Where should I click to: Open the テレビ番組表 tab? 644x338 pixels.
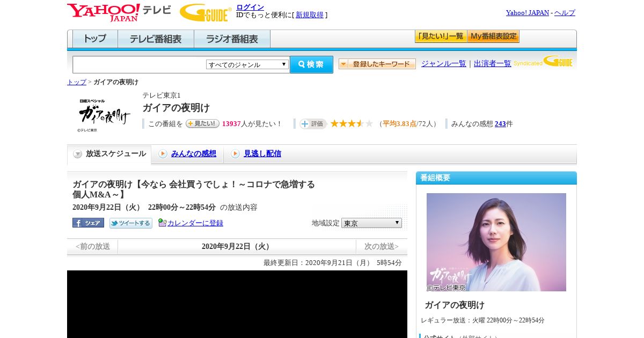156,39
